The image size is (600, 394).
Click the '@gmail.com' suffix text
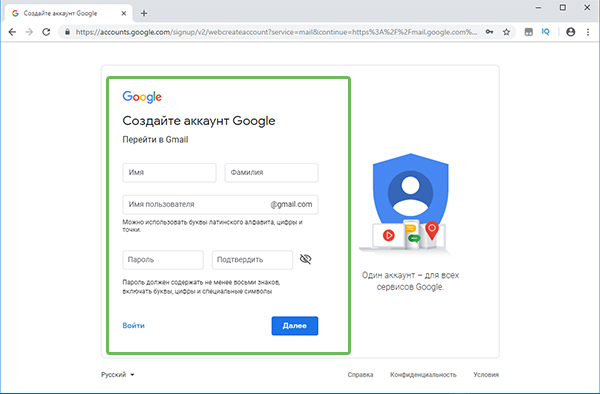click(x=291, y=205)
